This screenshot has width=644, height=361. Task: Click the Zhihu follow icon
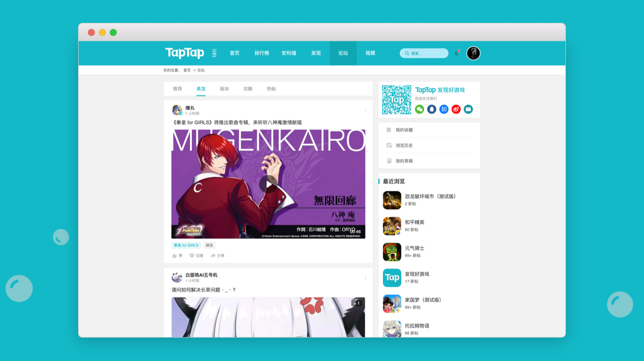[444, 109]
